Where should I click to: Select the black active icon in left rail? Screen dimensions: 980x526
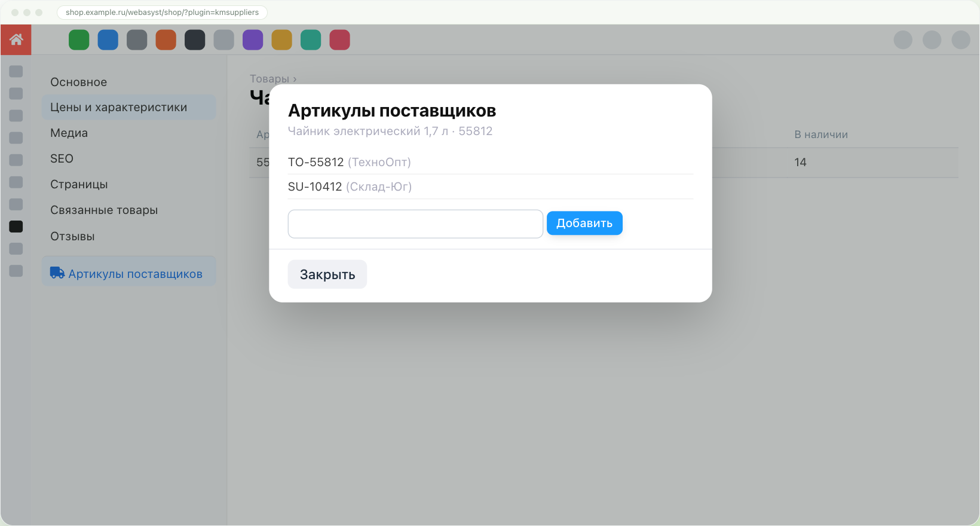tap(16, 227)
